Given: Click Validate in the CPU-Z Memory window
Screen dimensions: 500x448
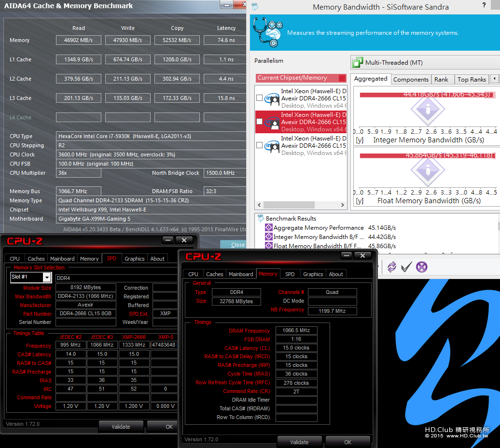Looking at the screenshot, I should (x=299, y=442).
